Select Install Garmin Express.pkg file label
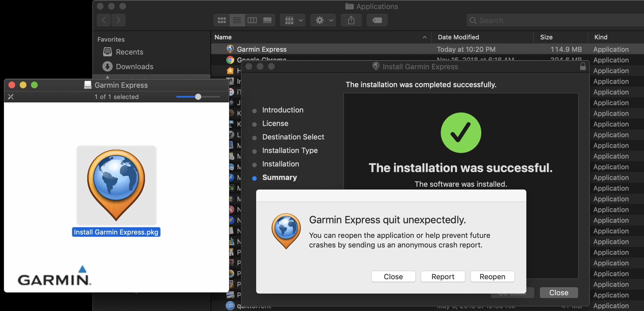Image resolution: width=644 pixels, height=311 pixels. (116, 232)
